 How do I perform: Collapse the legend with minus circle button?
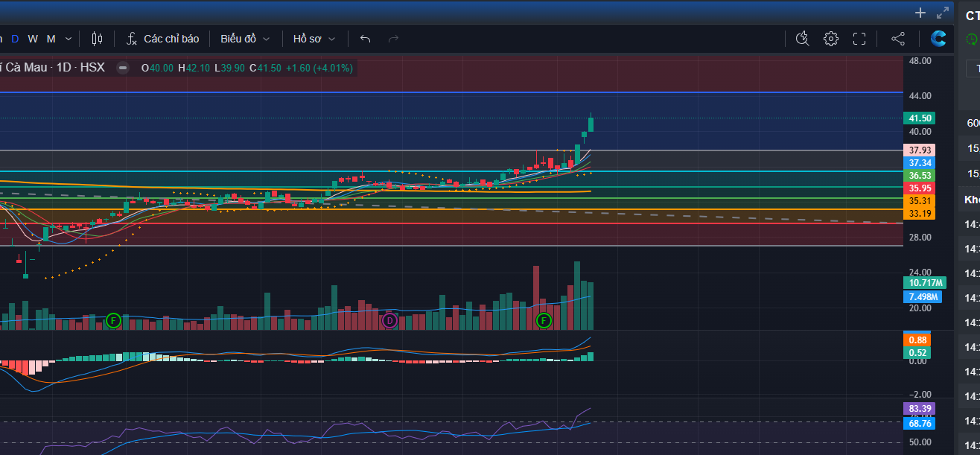[123, 68]
